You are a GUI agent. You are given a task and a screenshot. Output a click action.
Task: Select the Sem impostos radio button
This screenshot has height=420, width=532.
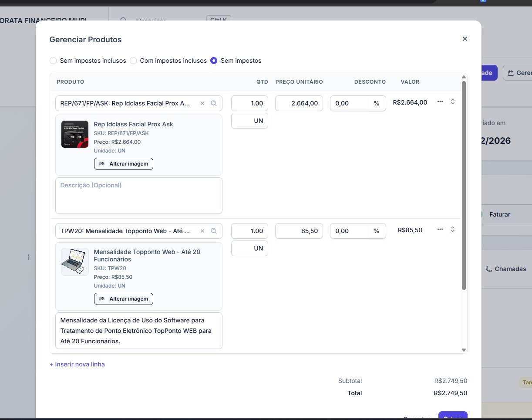point(214,61)
